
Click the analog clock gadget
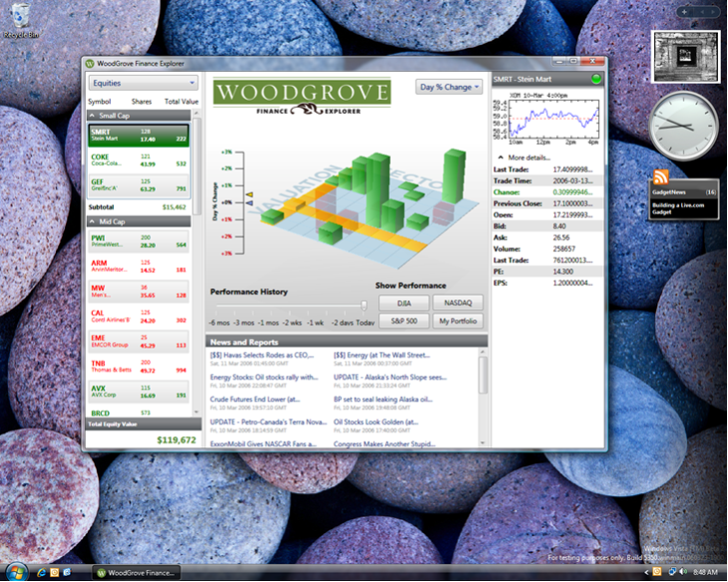pyautogui.click(x=684, y=126)
